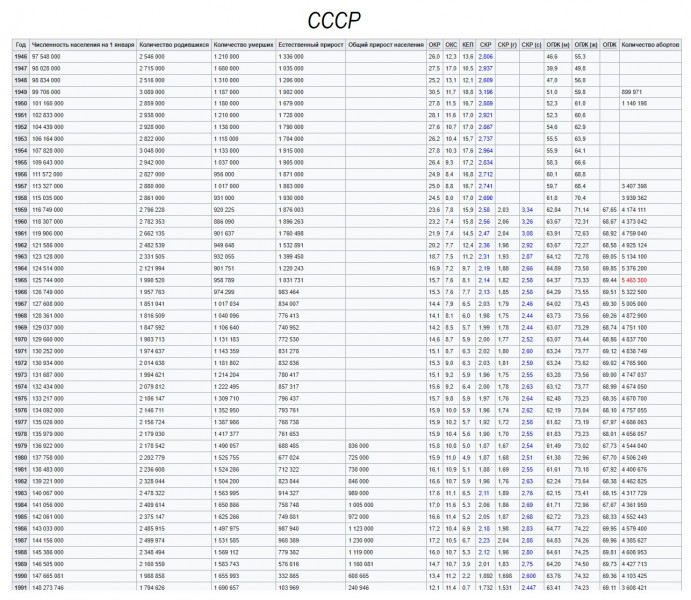Click the СКР column header link
Viewport: 691px width, 600px height.
pyautogui.click(x=485, y=45)
